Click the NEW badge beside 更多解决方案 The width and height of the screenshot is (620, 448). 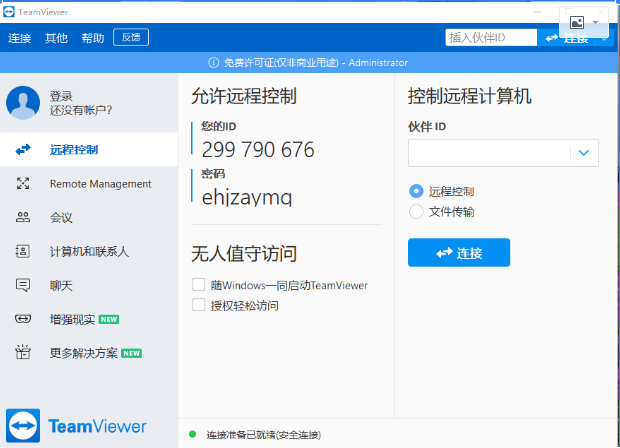(x=131, y=353)
